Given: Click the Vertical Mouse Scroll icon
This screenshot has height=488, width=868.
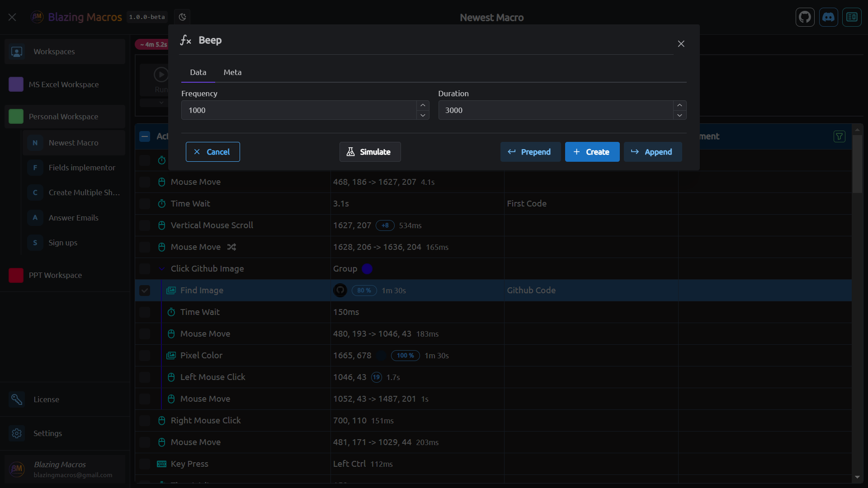Looking at the screenshot, I should pos(161,225).
